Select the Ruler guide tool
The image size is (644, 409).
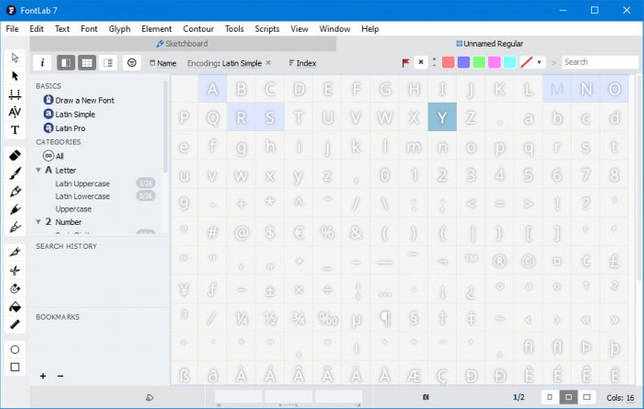click(15, 324)
